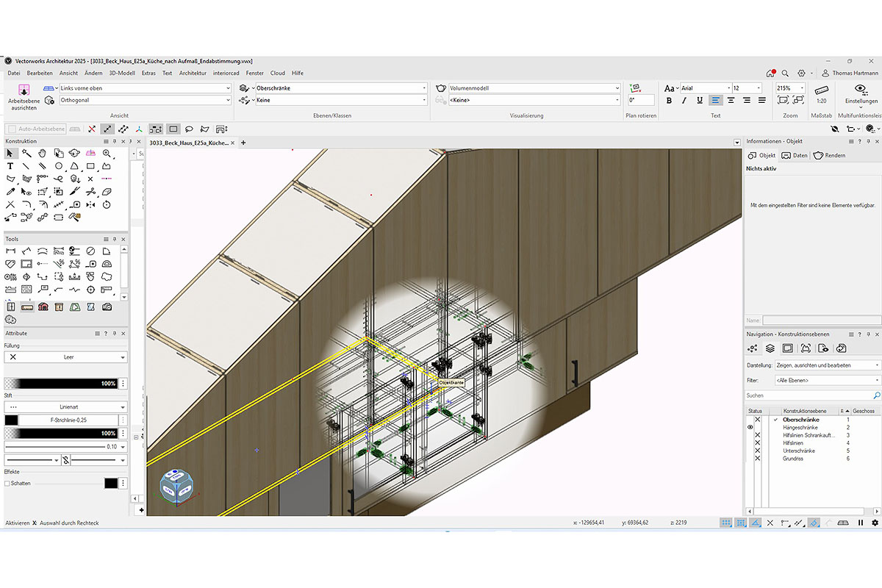The image size is (882, 588).
Task: Click the Maßstab ruler icon
Action: [x=822, y=88]
